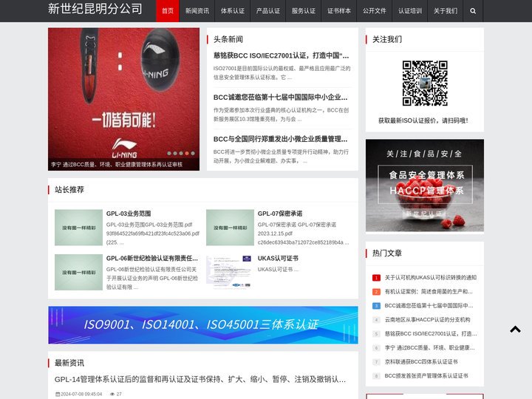Screen dimensions: 532x399
Task: Click the 作为受邀参加本次行业盛典 summary text
Action: pos(281,115)
